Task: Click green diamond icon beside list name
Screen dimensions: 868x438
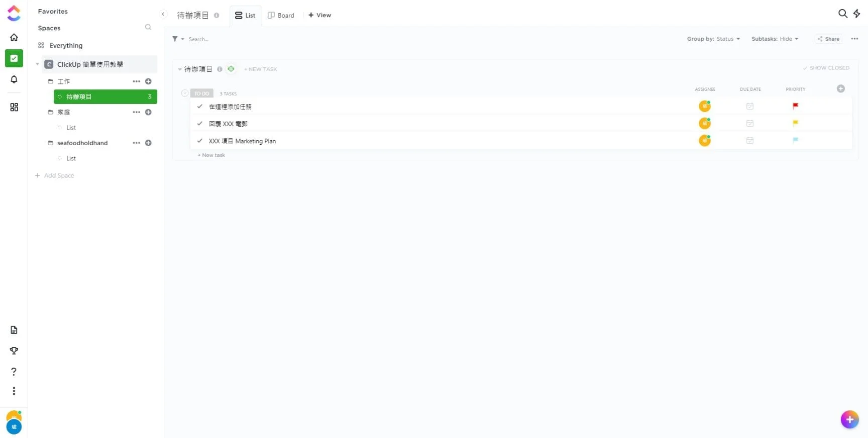Action: (x=231, y=69)
